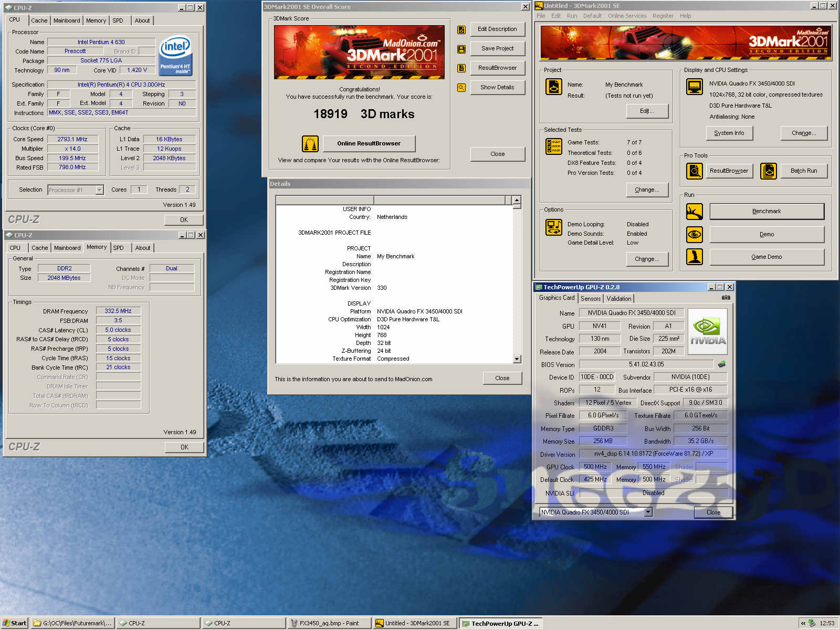Click the ResultBrowser icon beside the ResultBrowser button

click(x=461, y=68)
